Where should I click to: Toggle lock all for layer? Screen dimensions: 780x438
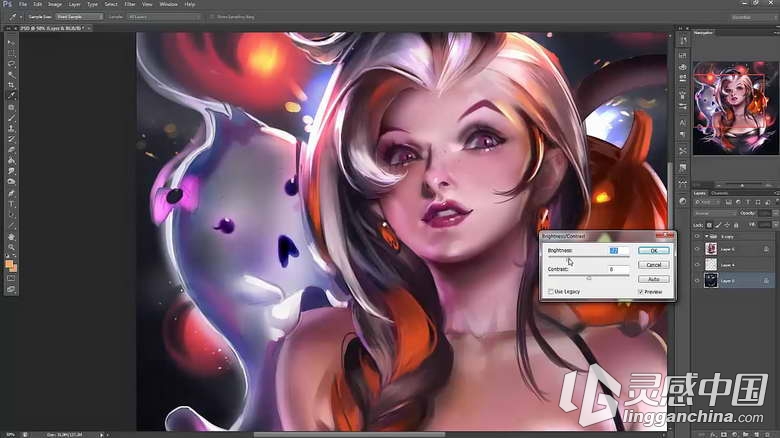[x=736, y=225]
